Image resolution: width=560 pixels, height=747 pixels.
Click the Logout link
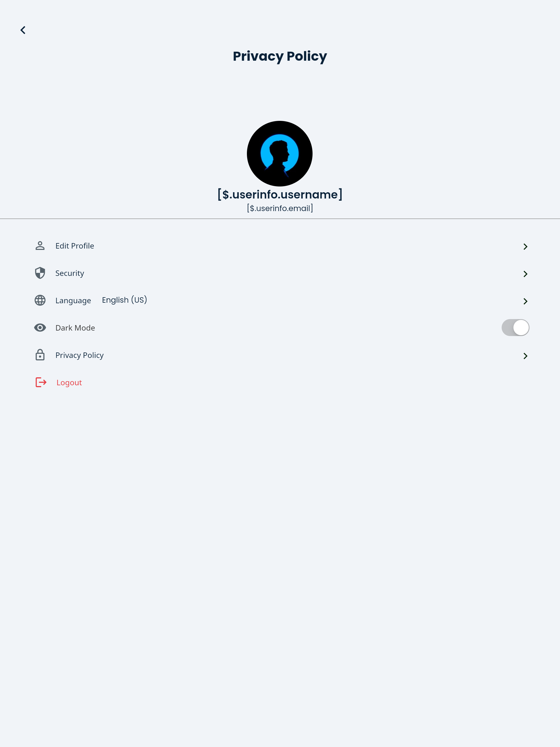click(69, 383)
